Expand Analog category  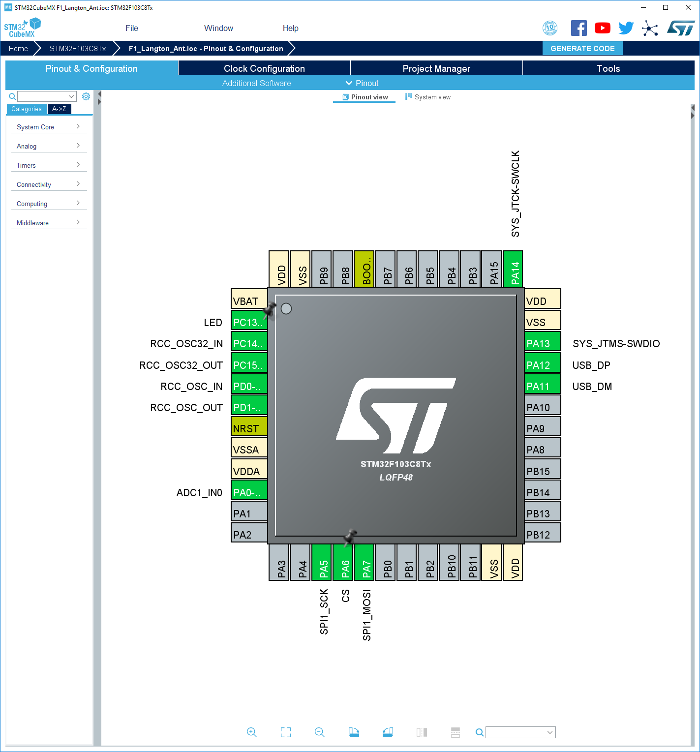[x=49, y=146]
